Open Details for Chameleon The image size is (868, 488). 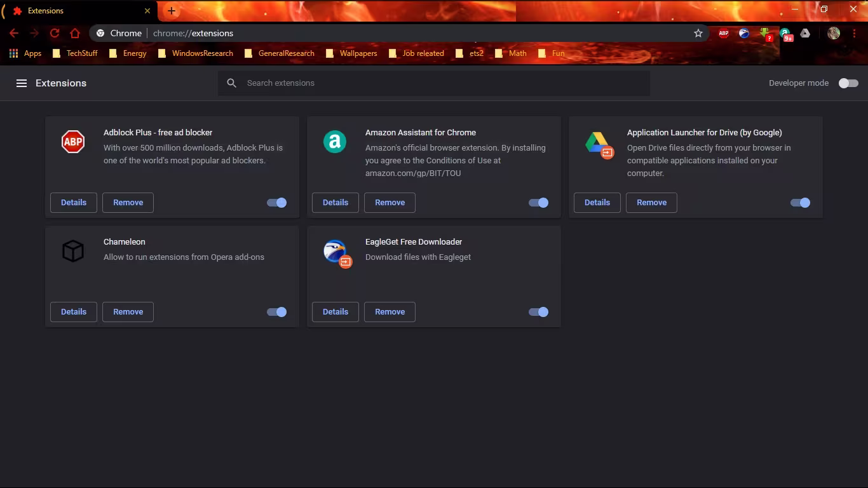point(74,312)
